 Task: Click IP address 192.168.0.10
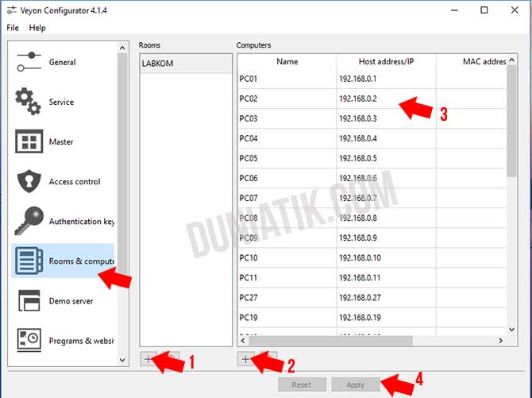(360, 257)
